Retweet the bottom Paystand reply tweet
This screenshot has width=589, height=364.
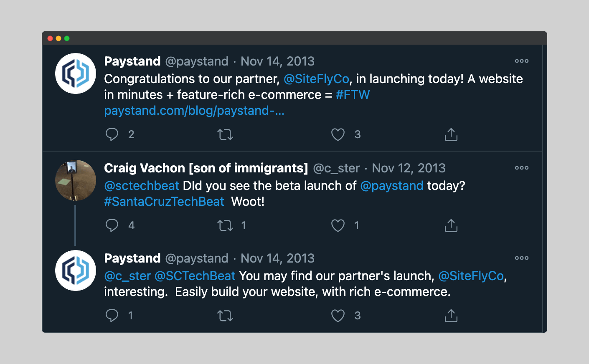tap(225, 316)
